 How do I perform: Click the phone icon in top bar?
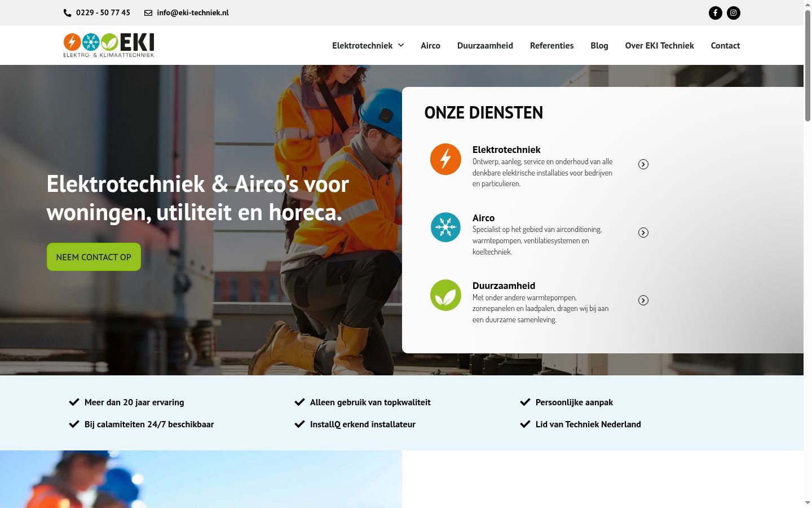68,13
